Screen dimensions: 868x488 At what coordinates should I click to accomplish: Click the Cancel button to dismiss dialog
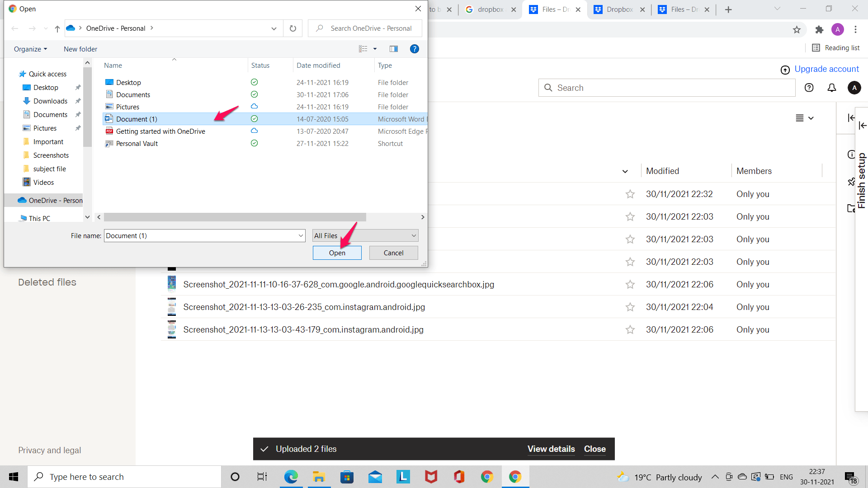click(x=393, y=252)
